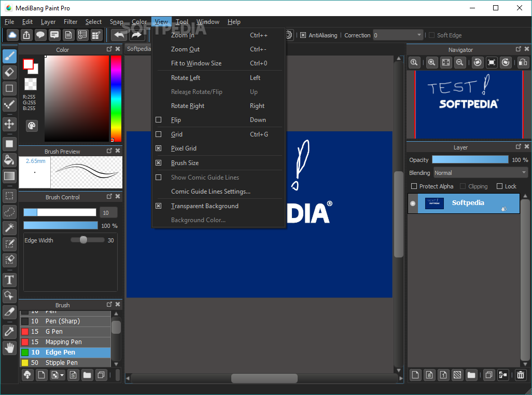
Task: Toggle the Grid checkbox in View menu
Action: click(159, 134)
